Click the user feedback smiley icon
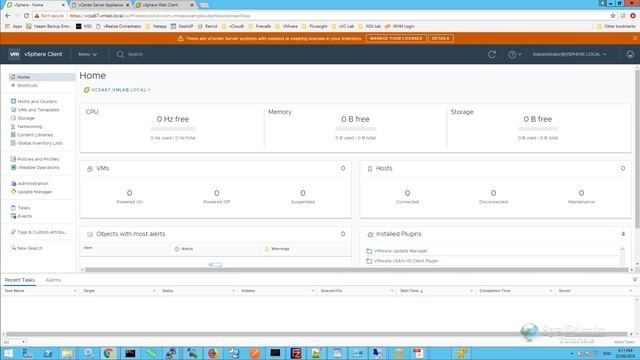 (630, 54)
